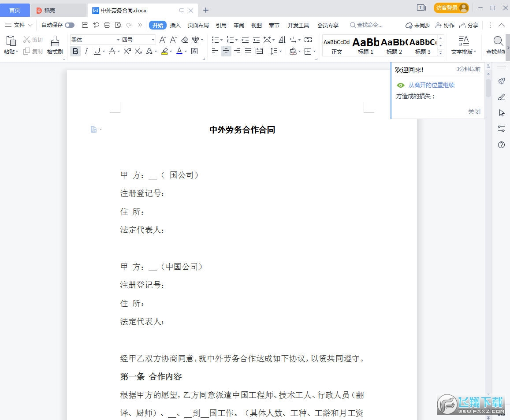The image size is (510, 420).
Task: Open the font size dropdown showing 四号
Action: click(138, 40)
